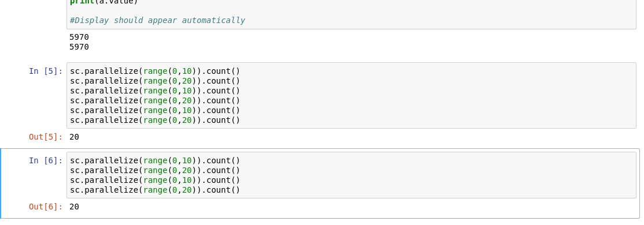Click the Out[5] output prompt label

point(46,137)
